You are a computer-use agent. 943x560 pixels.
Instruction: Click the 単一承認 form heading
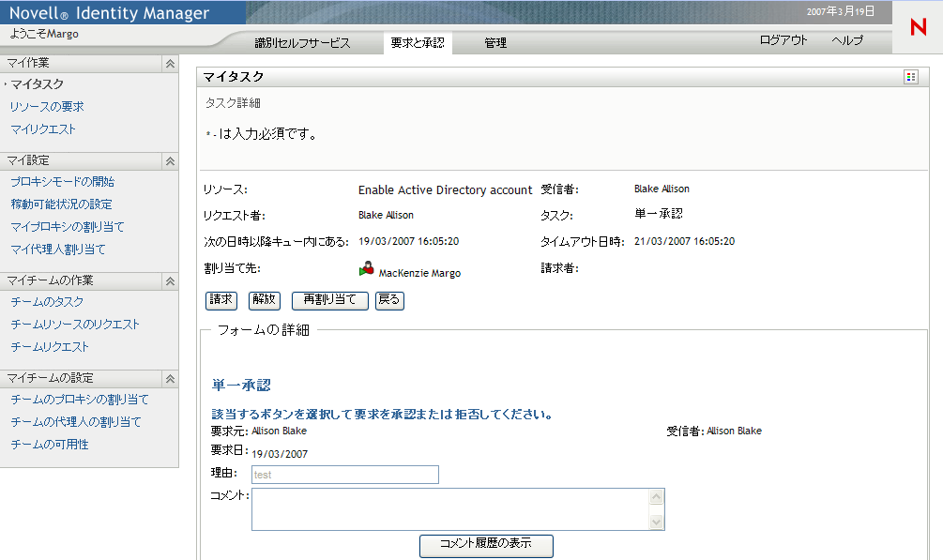pyautogui.click(x=241, y=385)
